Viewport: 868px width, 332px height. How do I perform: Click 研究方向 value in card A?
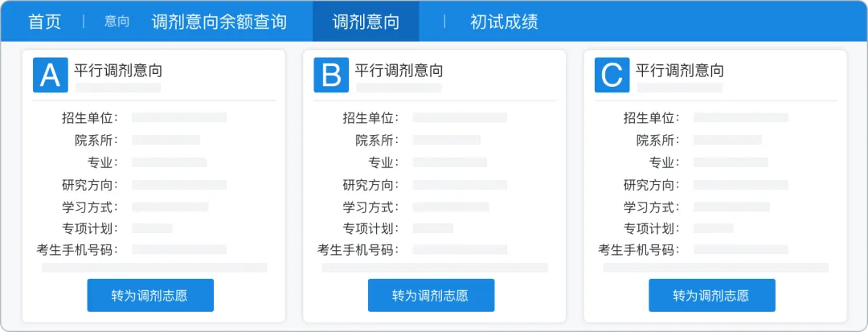point(178,185)
